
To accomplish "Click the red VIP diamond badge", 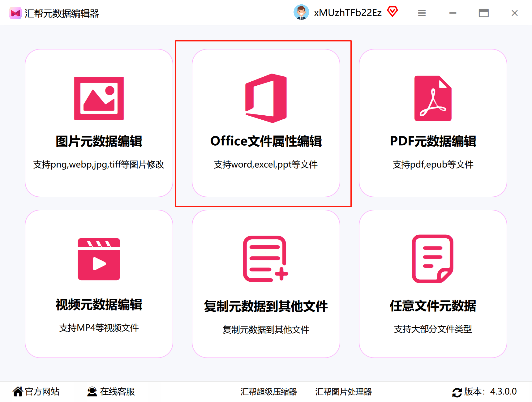I will 393,12.
